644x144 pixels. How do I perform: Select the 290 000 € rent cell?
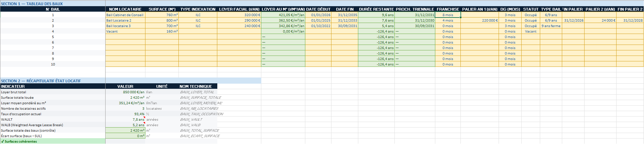pos(239,20)
